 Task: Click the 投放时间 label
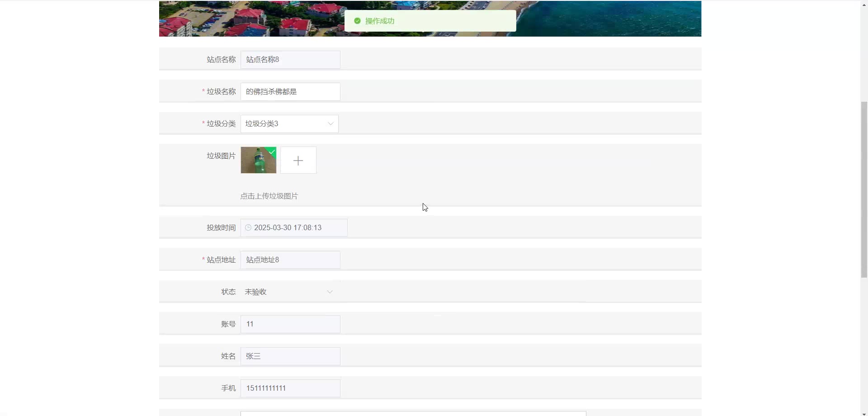[x=221, y=228]
